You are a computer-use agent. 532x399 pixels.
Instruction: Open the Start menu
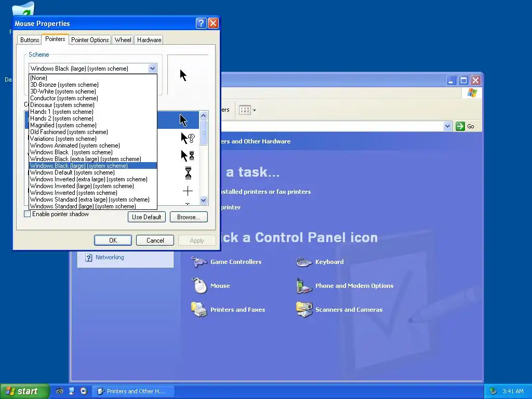coord(24,391)
